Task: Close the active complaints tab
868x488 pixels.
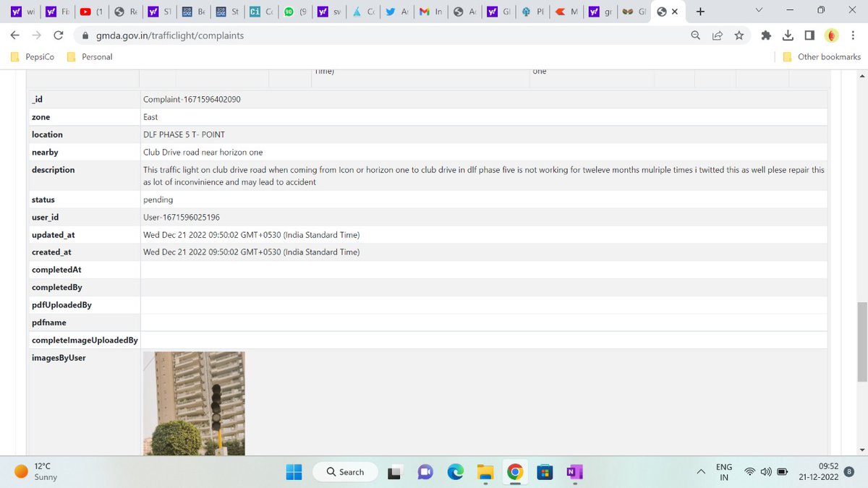Action: [675, 12]
